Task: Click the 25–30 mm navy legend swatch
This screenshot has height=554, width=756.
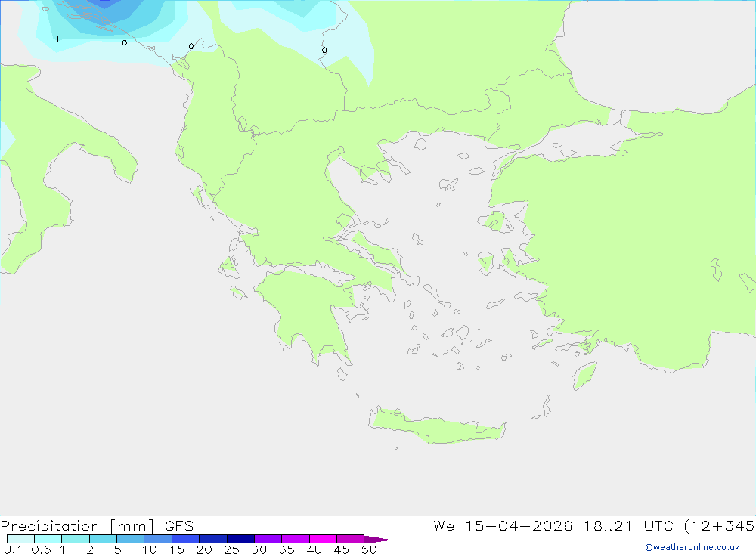Action: 240,539
